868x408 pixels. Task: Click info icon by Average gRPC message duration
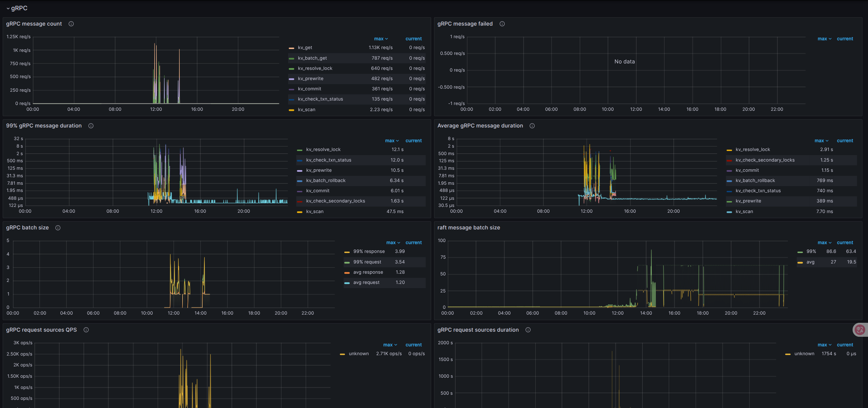532,126
